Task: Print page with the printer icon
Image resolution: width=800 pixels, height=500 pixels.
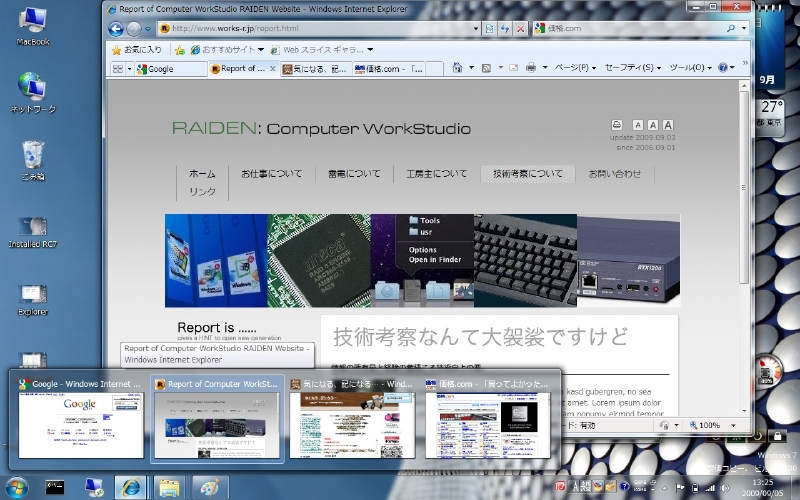Action: pos(531,67)
